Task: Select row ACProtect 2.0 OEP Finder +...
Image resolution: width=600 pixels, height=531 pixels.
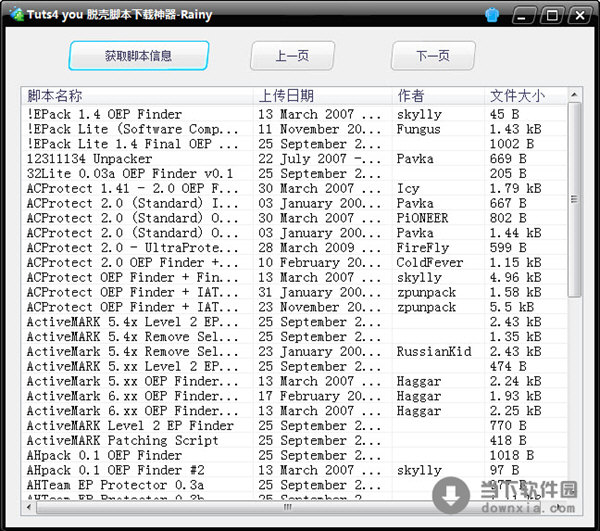Action: 294,262
